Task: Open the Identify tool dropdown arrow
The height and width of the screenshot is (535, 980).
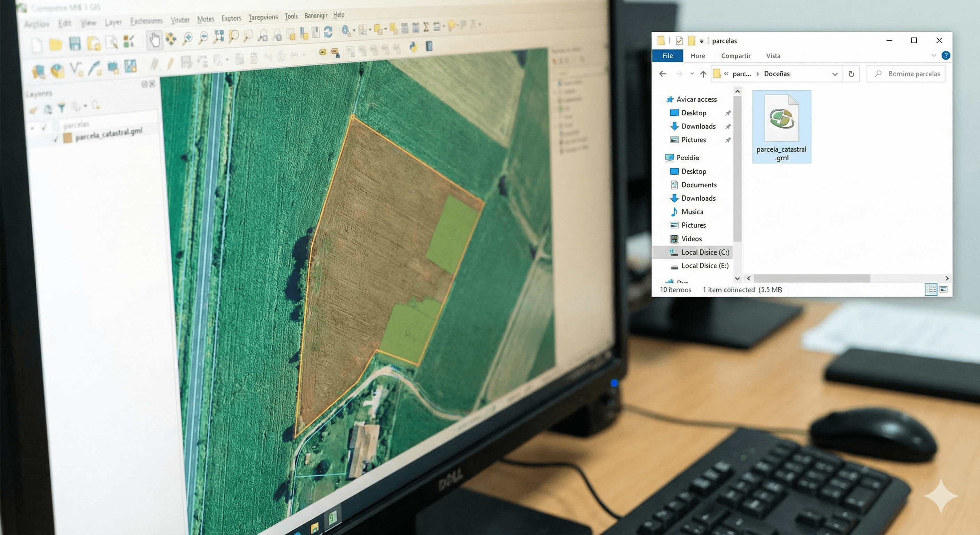Action: [x=354, y=30]
